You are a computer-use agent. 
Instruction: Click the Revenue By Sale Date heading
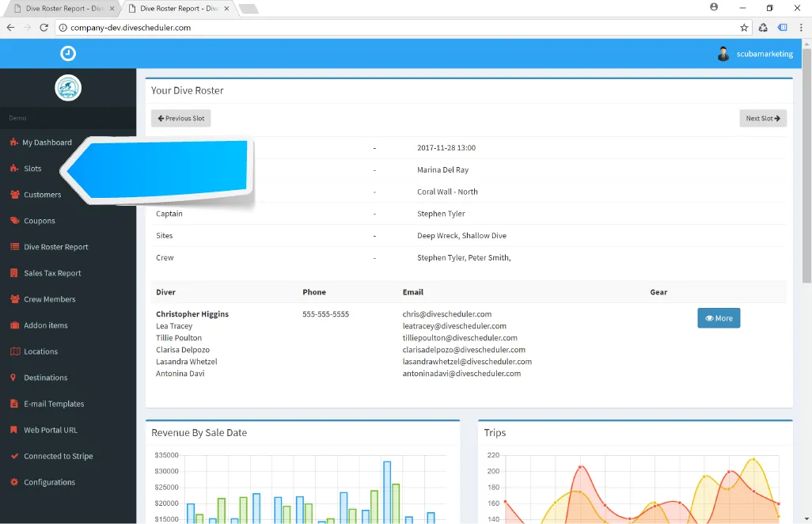[199, 432]
